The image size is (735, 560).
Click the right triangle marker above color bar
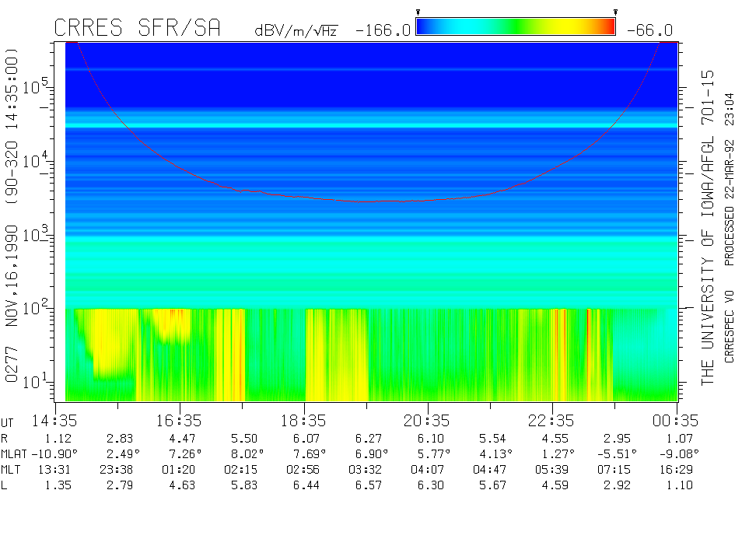pyautogui.click(x=615, y=12)
